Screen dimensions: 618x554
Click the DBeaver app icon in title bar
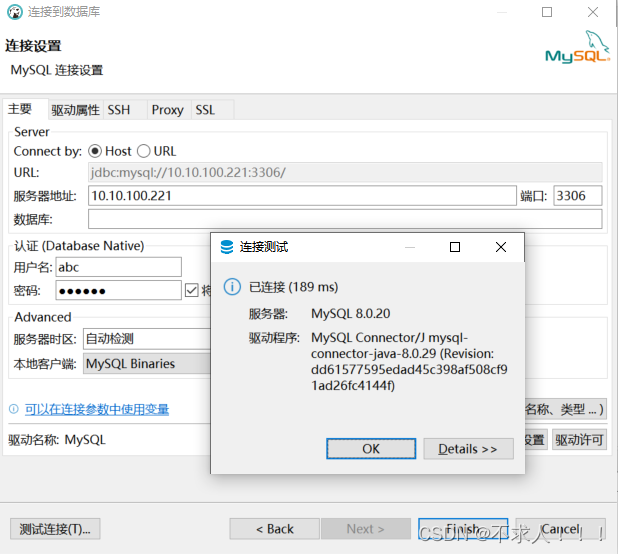click(x=15, y=12)
